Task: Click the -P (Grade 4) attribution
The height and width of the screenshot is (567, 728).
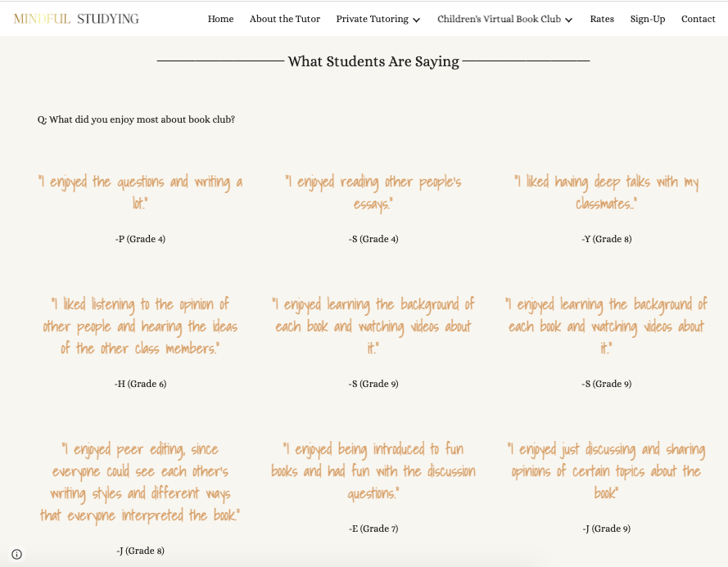Action: click(140, 239)
